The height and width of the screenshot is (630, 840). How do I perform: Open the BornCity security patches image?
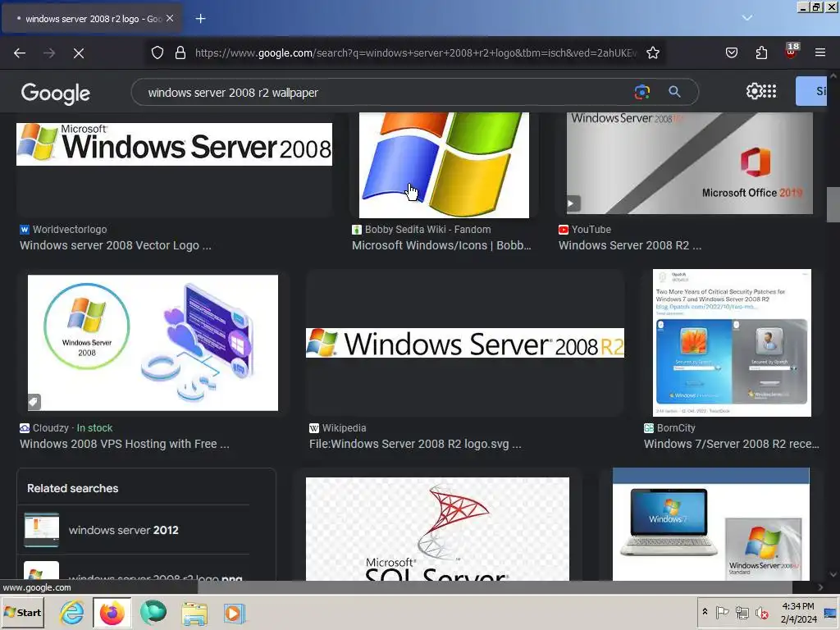point(732,343)
